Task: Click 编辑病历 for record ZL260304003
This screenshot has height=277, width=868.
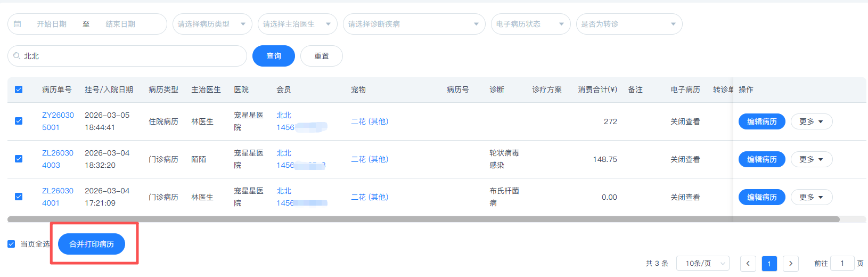Action: [761, 159]
